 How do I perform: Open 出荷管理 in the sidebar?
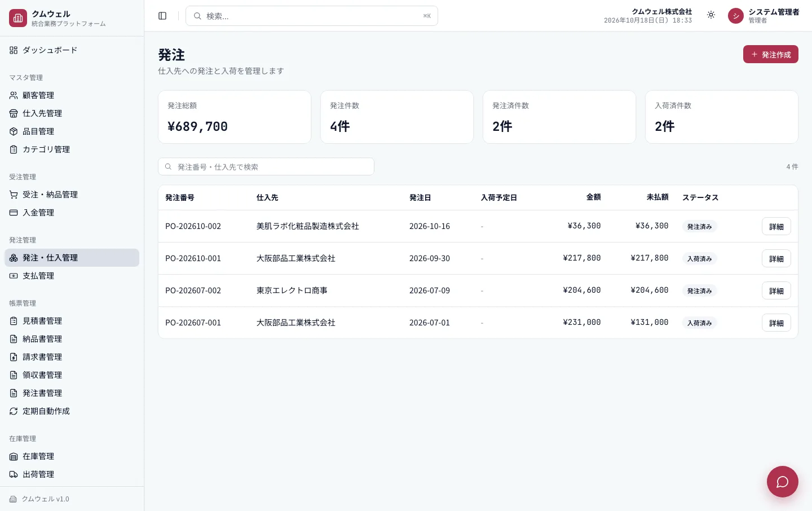72,474
